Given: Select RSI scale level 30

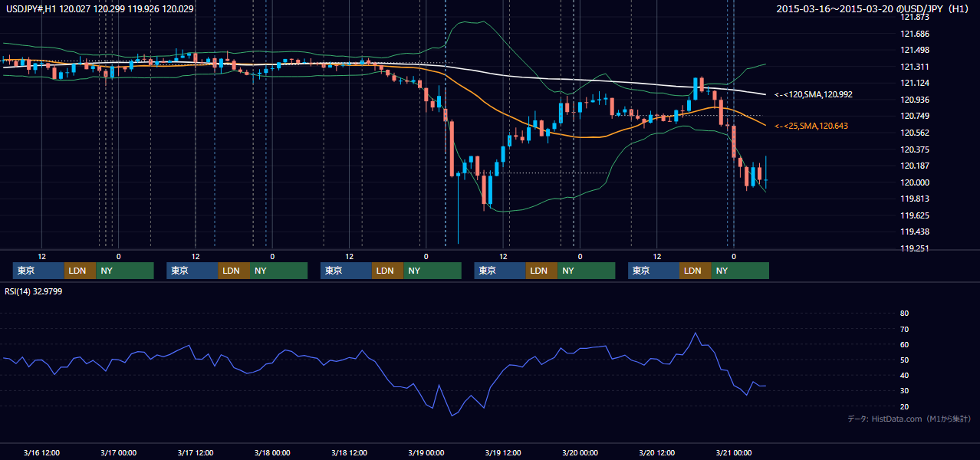Looking at the screenshot, I should click(x=904, y=391).
